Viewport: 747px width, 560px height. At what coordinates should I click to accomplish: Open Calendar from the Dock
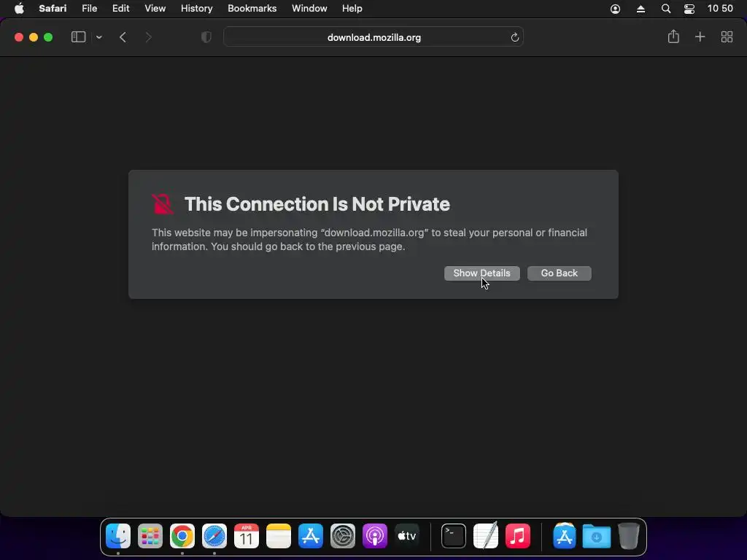coord(247,536)
